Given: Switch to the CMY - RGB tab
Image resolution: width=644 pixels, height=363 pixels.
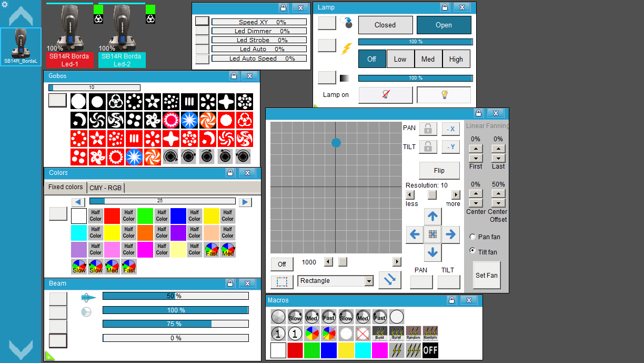Looking at the screenshot, I should pyautogui.click(x=106, y=188).
